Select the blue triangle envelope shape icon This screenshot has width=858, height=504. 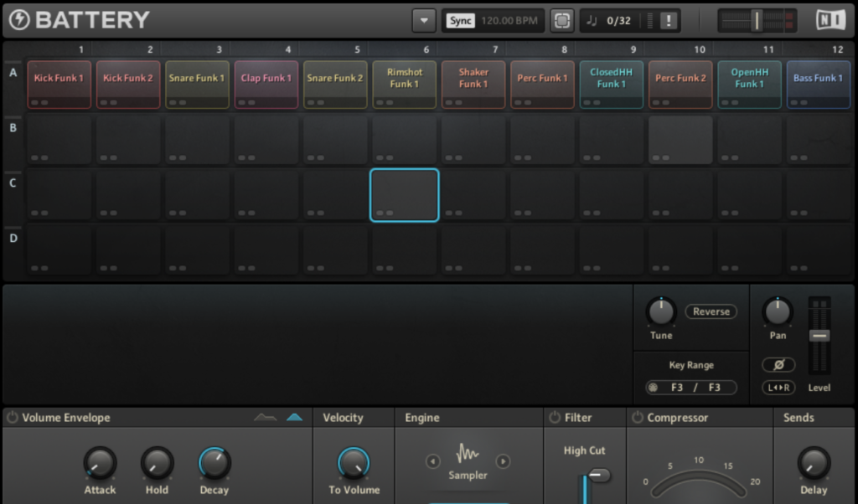tap(294, 417)
